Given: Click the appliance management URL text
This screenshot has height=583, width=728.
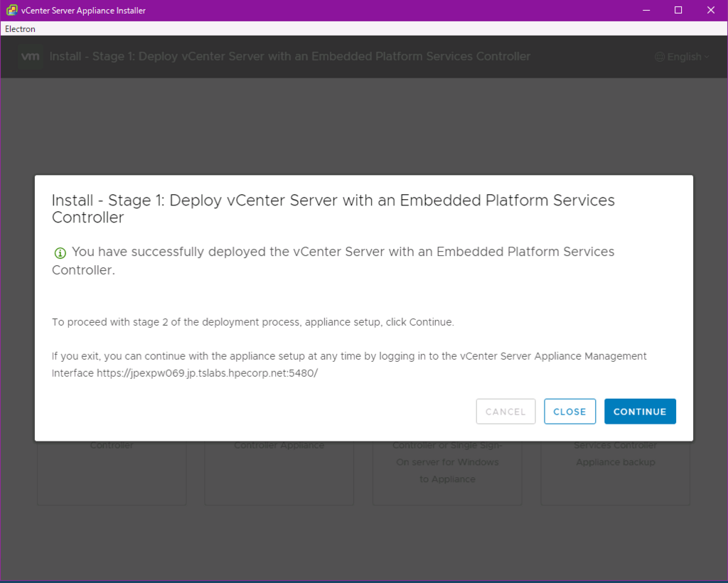Looking at the screenshot, I should [207, 373].
